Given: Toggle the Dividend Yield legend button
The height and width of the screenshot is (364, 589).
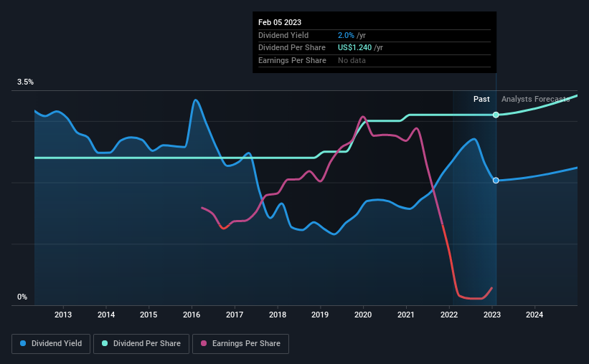Looking at the screenshot, I should 51,344.
